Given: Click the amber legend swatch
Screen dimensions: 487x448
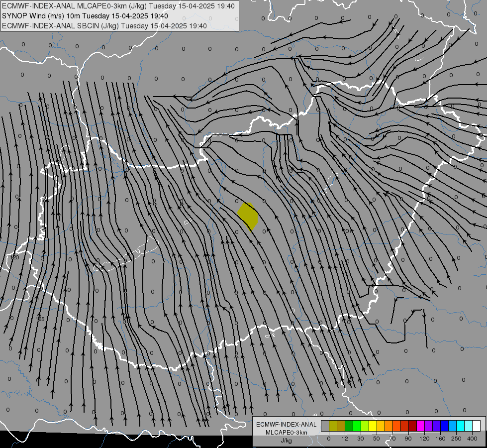Looking at the screenshot, I should click(381, 426).
